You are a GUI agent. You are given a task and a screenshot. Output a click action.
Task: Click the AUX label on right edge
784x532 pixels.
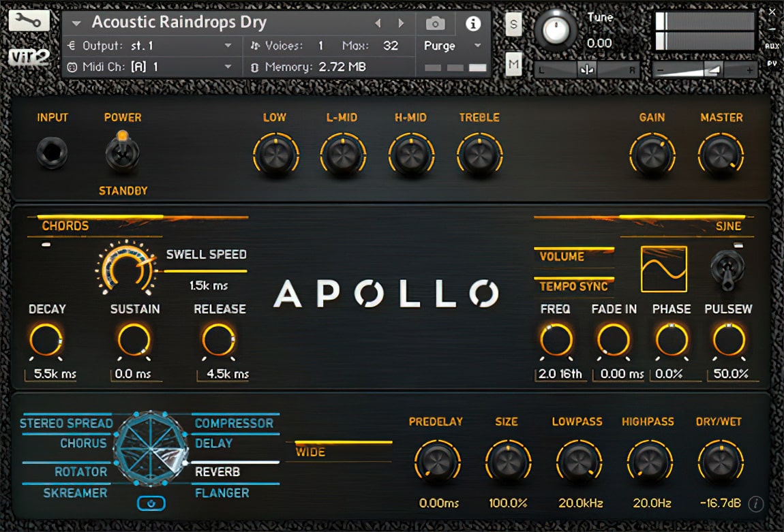(772, 46)
